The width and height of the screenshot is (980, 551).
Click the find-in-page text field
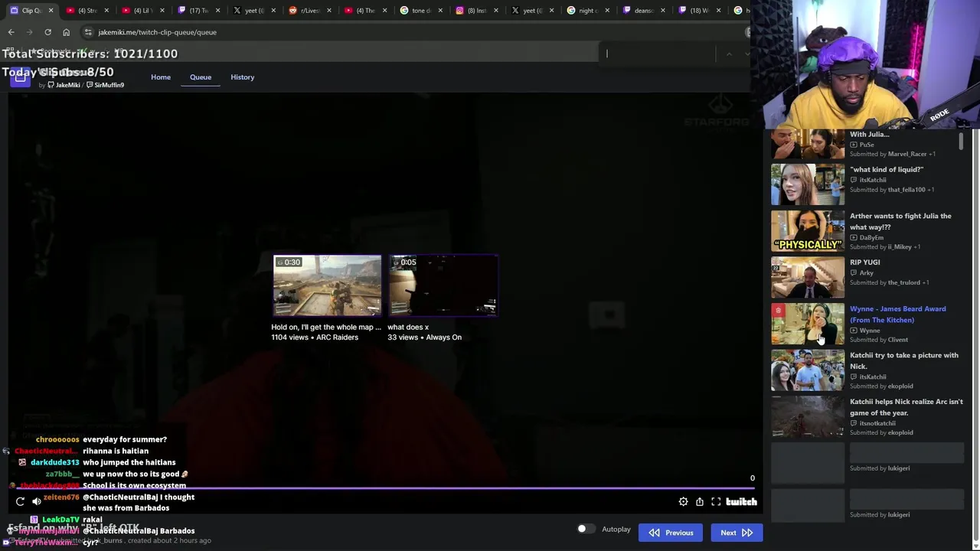pos(658,54)
